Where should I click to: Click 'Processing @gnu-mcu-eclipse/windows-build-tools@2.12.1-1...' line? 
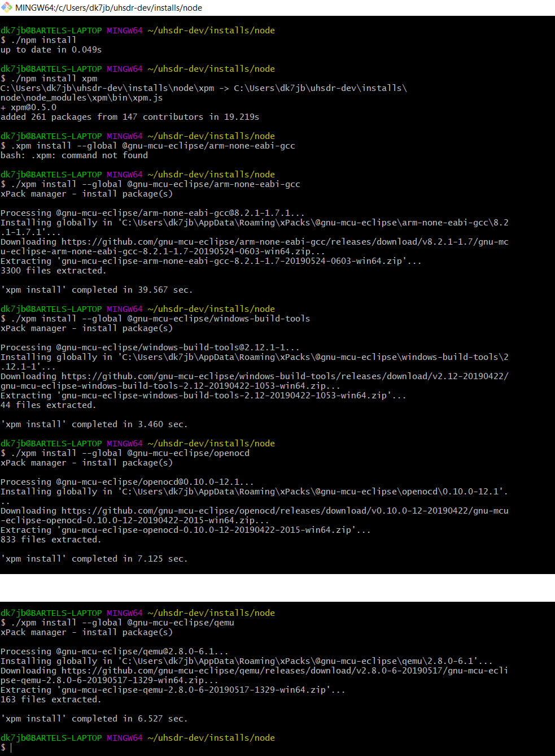click(x=150, y=347)
